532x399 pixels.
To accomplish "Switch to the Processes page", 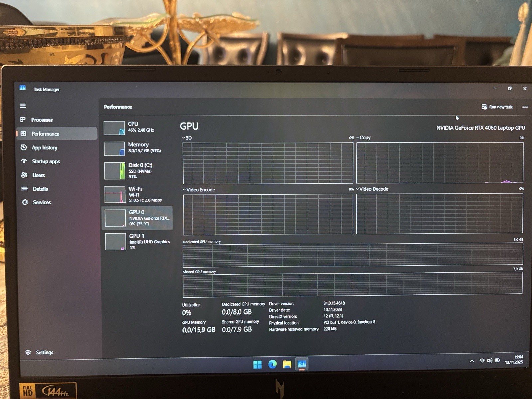I will [57, 120].
